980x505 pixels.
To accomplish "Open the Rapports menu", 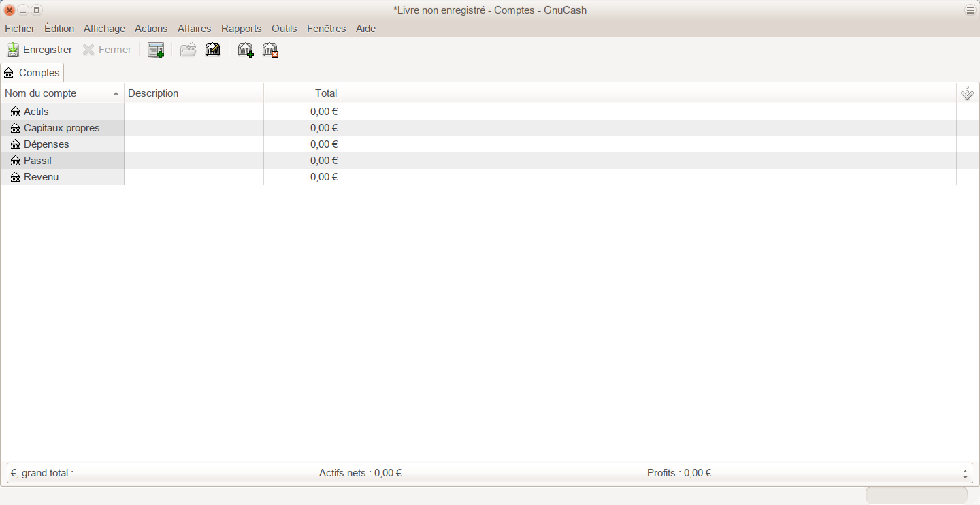I will (x=241, y=29).
